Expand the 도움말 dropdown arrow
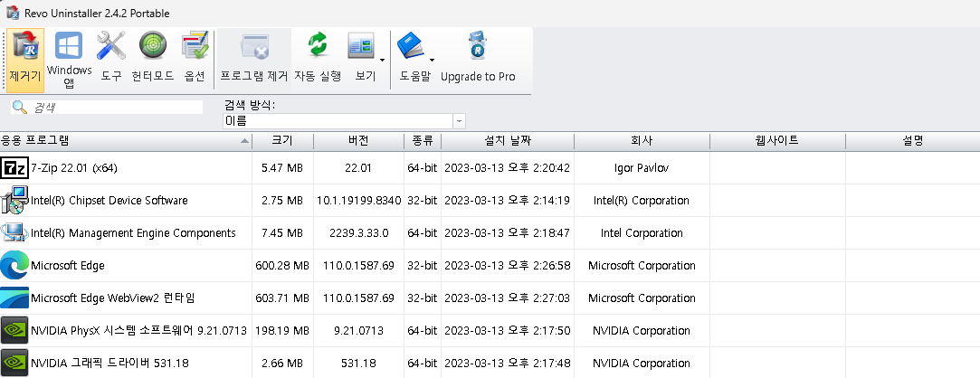 [432, 61]
